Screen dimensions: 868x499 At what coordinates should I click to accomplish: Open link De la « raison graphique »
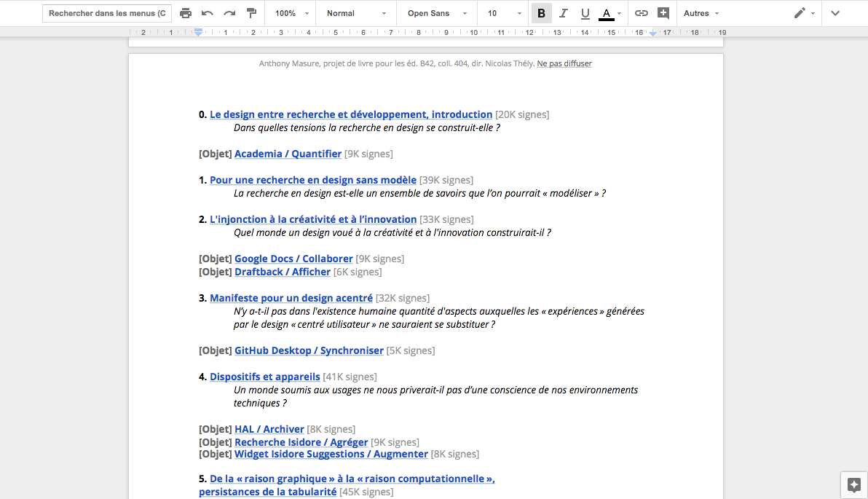pos(352,479)
